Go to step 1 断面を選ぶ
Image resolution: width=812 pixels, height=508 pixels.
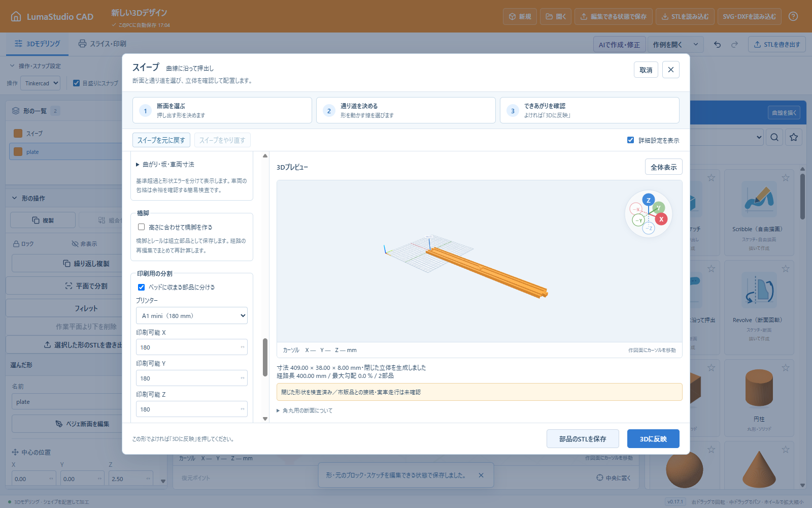pos(222,110)
